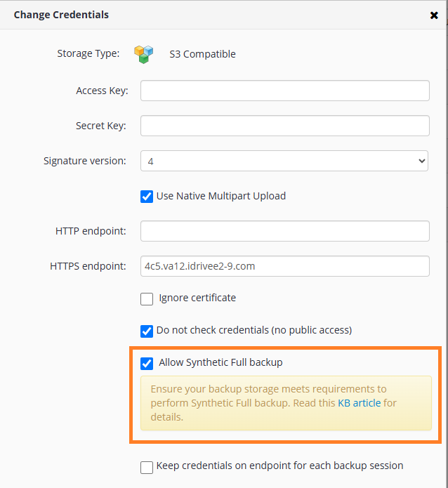Click the S3 Compatible storage type text
The image size is (448, 488).
point(202,54)
